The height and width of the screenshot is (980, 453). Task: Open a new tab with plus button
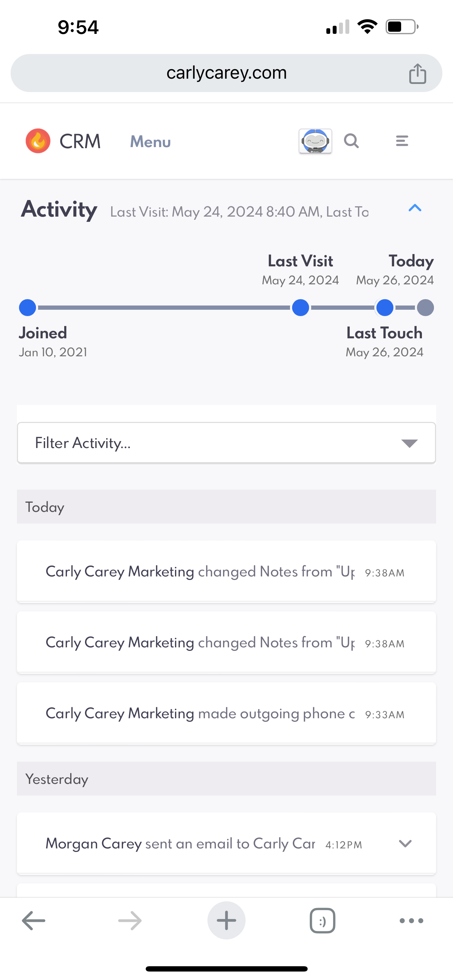[226, 920]
